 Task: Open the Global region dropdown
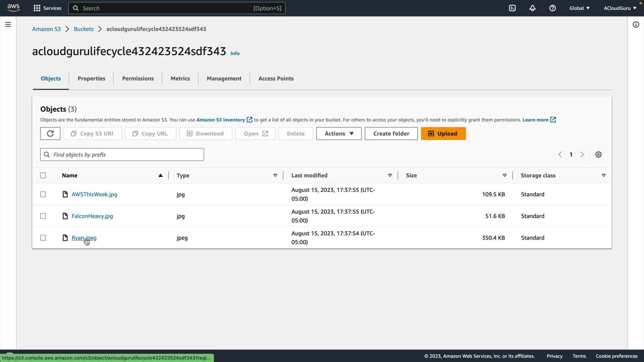point(579,8)
